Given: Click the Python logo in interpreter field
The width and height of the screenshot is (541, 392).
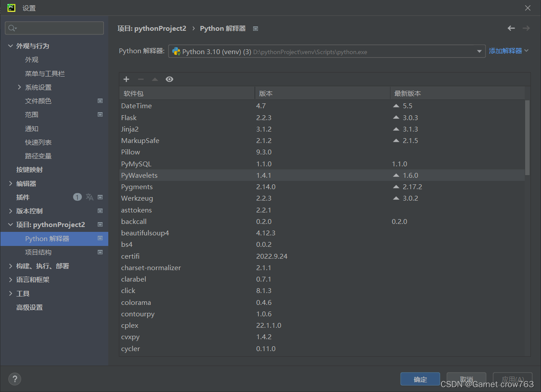Looking at the screenshot, I should 176,51.
